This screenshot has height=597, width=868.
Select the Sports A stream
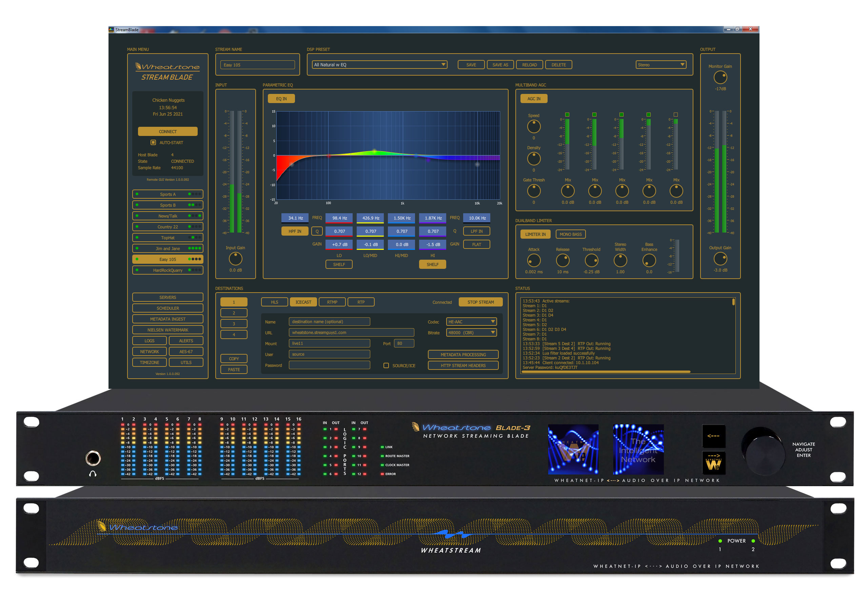point(167,194)
